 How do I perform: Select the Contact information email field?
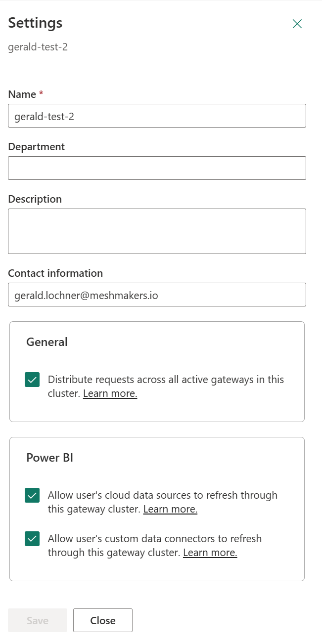[x=157, y=295]
